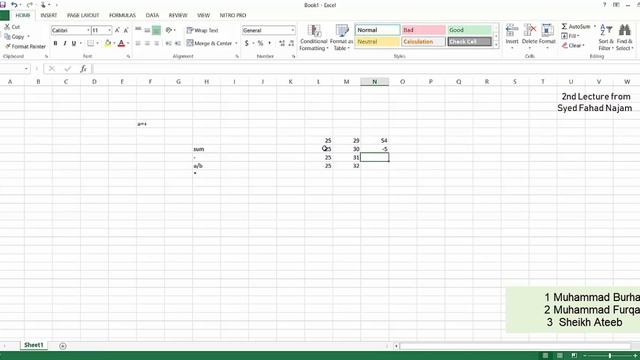Switch to the PAGE LAYOUT tab

[x=83, y=15]
